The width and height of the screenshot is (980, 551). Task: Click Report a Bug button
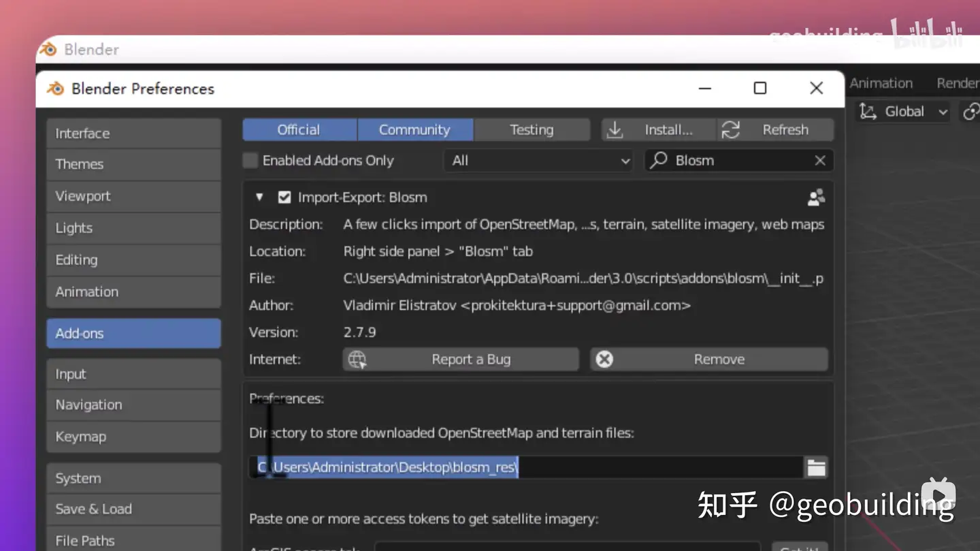[x=461, y=360]
